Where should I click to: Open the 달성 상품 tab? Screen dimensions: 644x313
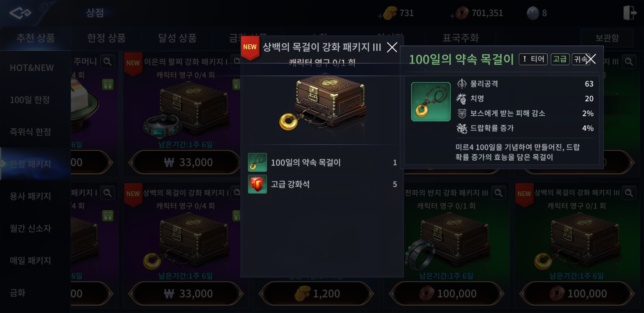point(177,38)
